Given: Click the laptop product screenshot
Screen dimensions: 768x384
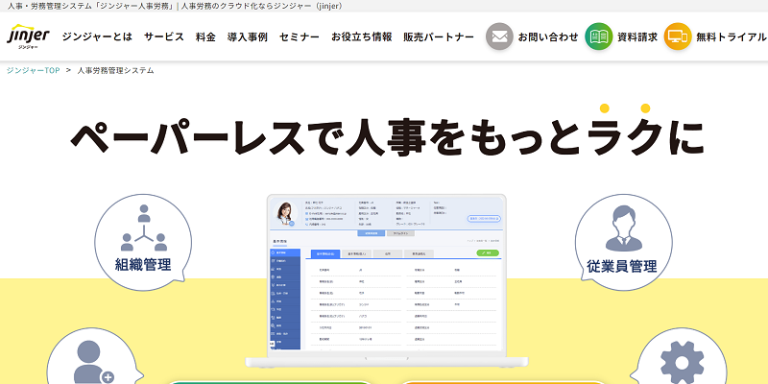Looking at the screenshot, I should 386,281.
